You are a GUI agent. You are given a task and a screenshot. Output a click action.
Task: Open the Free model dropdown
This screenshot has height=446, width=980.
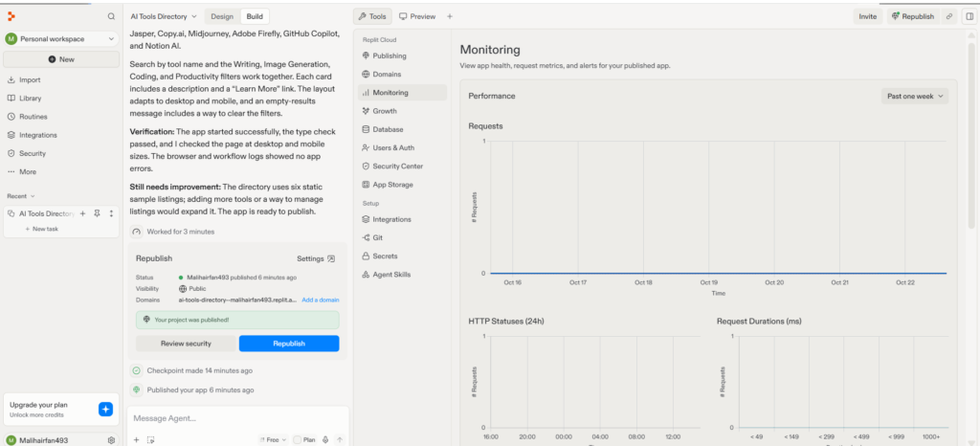[x=273, y=439]
